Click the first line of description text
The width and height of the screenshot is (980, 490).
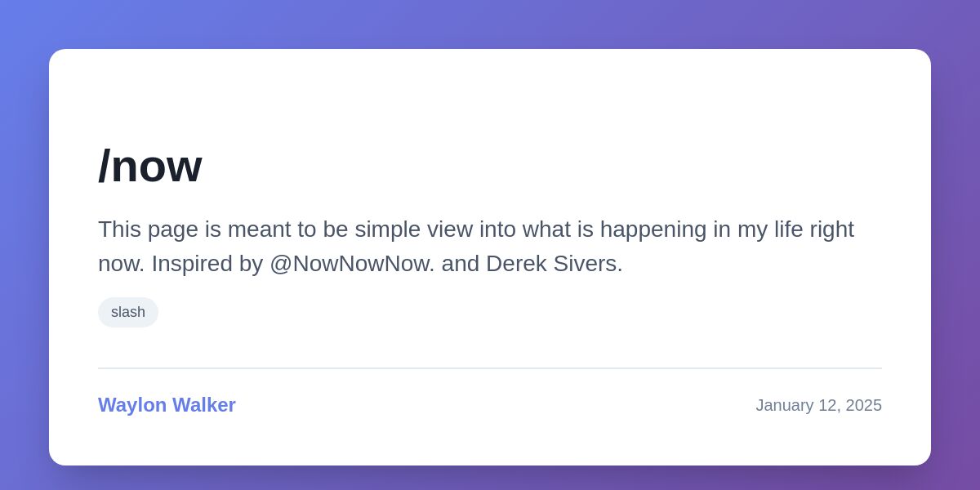[x=475, y=229]
